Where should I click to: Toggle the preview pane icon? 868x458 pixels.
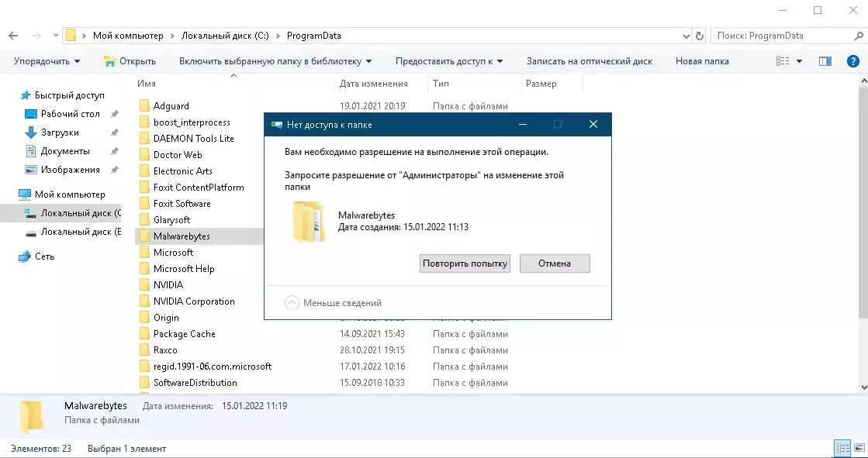(x=825, y=61)
